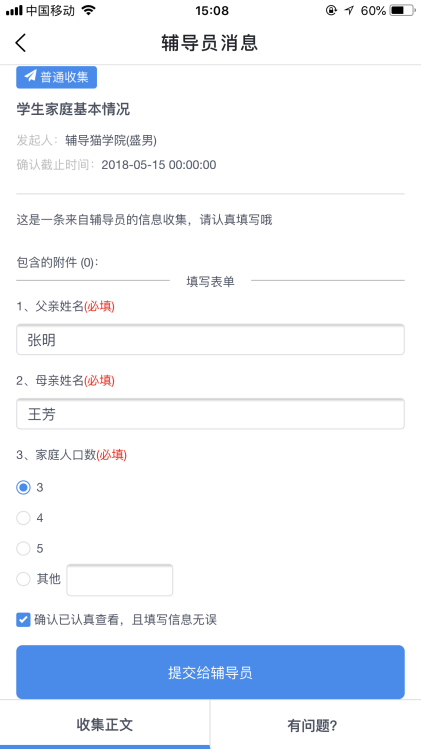Tap the paper plane icon on 普通收集
Screen dimensions: 421x749
tap(31, 76)
